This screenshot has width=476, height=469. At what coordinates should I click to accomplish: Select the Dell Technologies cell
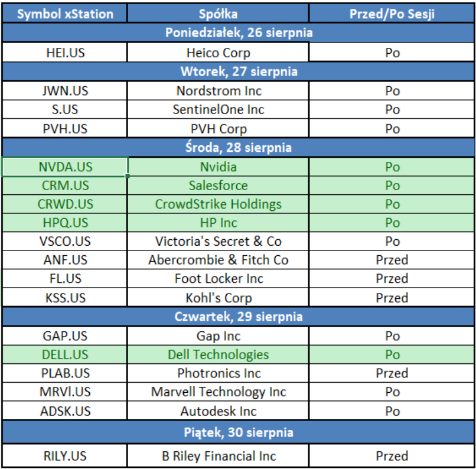(x=219, y=354)
